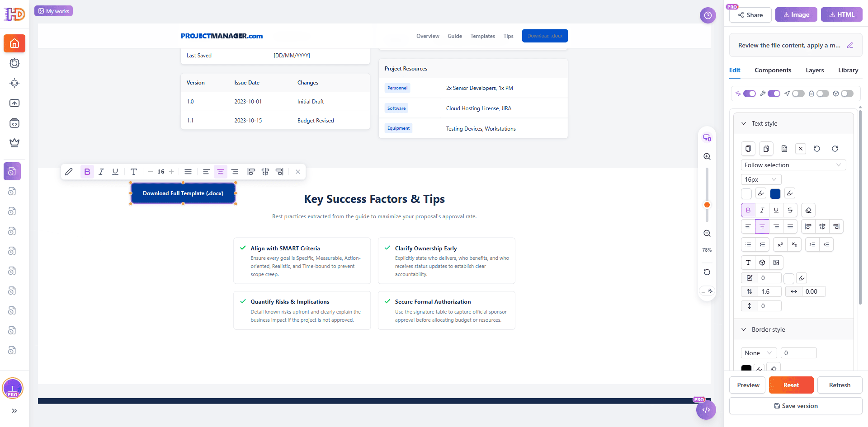The height and width of the screenshot is (427, 868).
Task: Click the T text icon in floating toolbar
Action: pyautogui.click(x=134, y=172)
